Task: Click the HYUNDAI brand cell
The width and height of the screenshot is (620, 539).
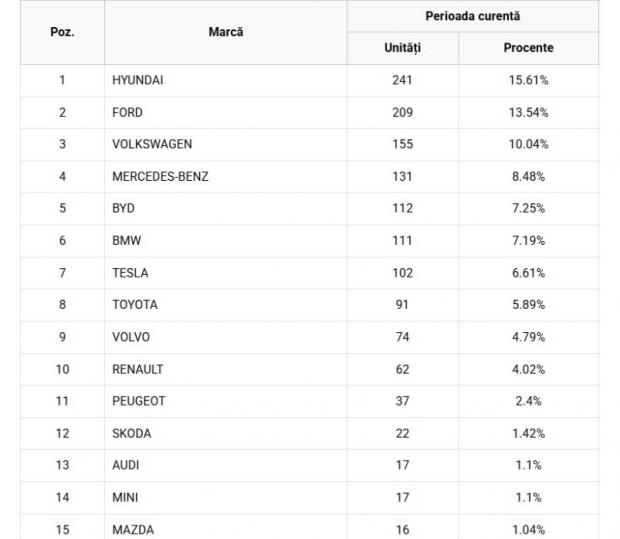Action: (137, 80)
